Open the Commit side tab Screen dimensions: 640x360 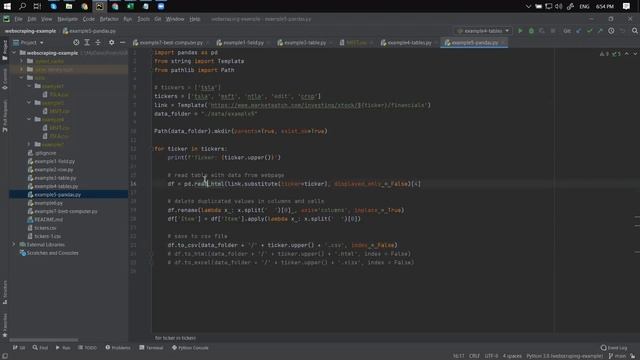pos(5,79)
